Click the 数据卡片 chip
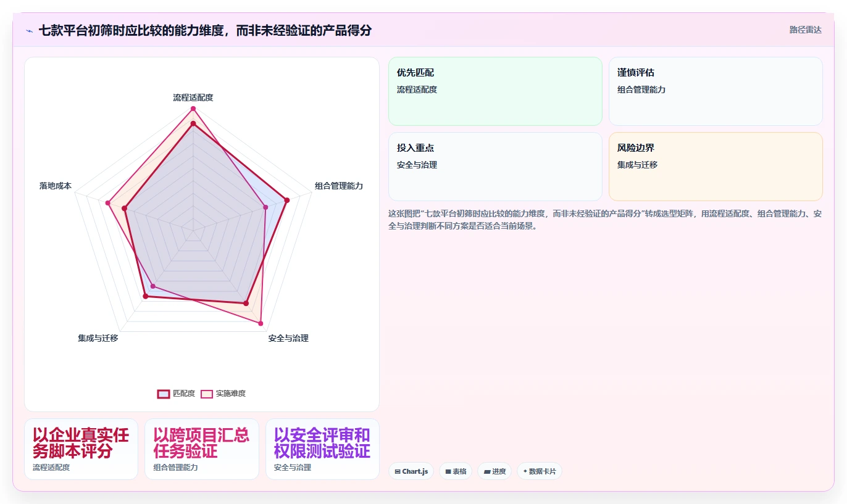 click(540, 471)
